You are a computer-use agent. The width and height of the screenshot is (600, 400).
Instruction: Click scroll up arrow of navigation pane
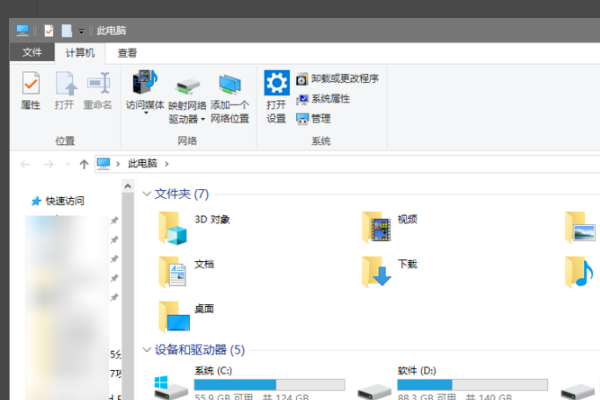[128, 186]
